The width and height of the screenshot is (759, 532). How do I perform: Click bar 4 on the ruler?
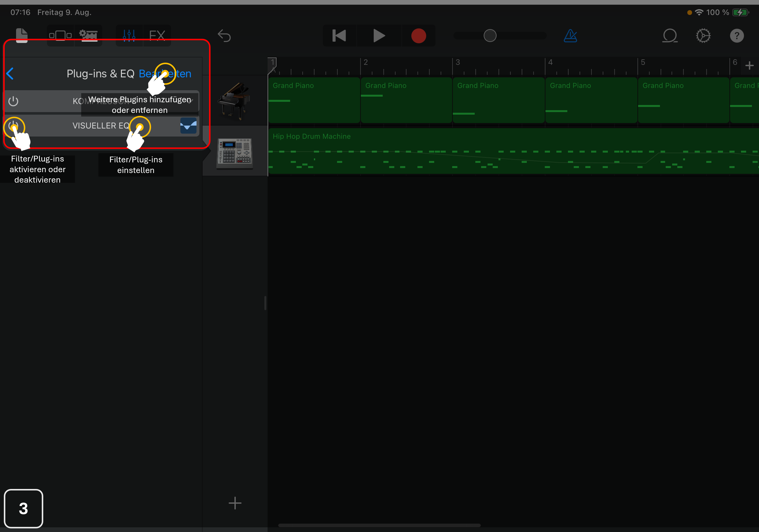click(550, 62)
